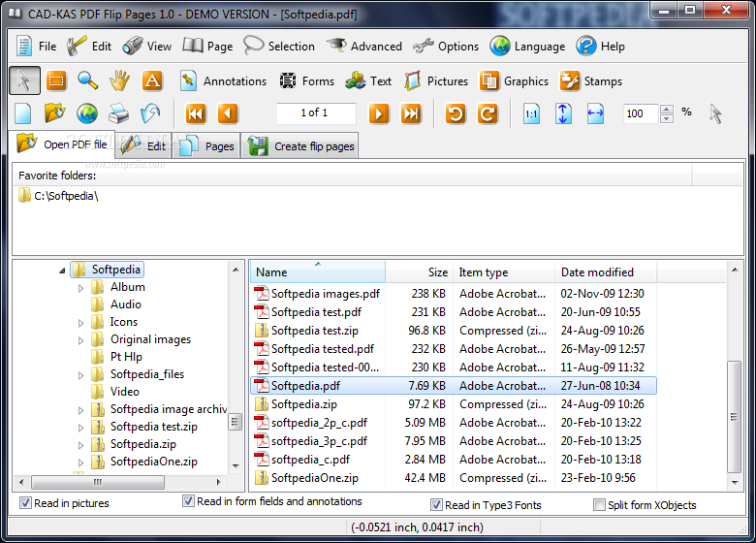Open the Selection menu
Image resolution: width=756 pixels, height=543 pixels.
(279, 47)
